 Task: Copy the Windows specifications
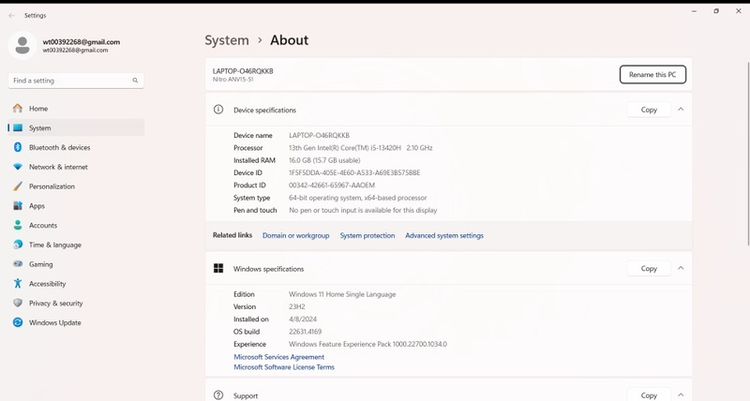[x=649, y=268]
